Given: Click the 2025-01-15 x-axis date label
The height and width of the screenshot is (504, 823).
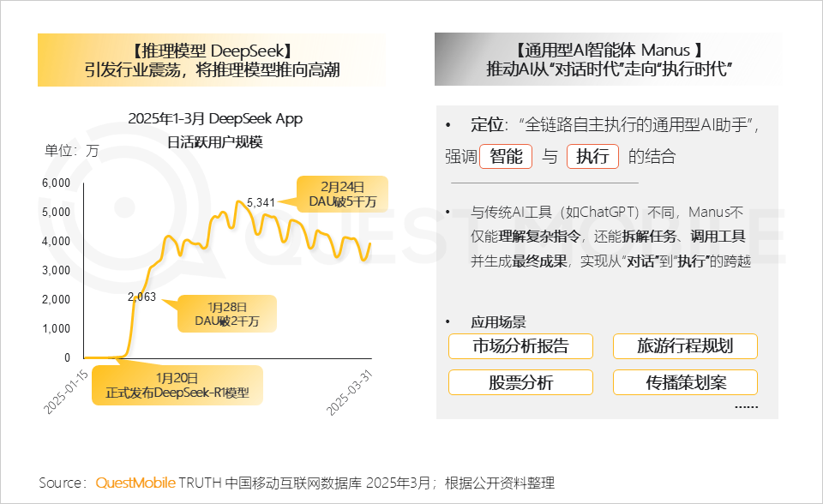Looking at the screenshot, I should [66, 392].
